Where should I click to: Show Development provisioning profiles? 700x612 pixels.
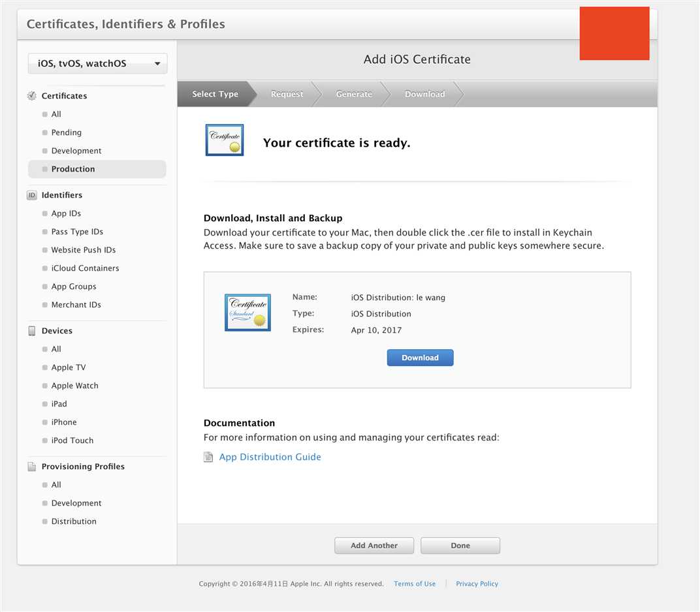point(76,503)
